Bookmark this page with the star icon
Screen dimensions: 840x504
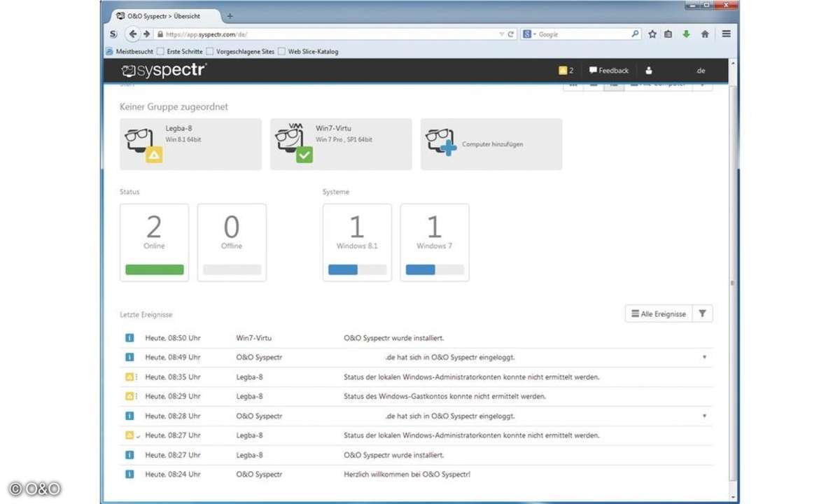point(652,34)
